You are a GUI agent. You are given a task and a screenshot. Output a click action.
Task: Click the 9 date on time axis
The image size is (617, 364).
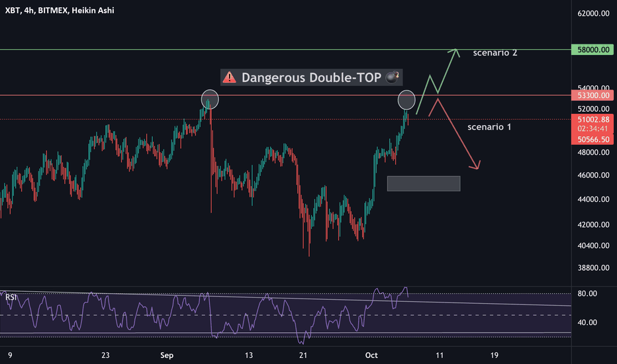click(x=10, y=355)
